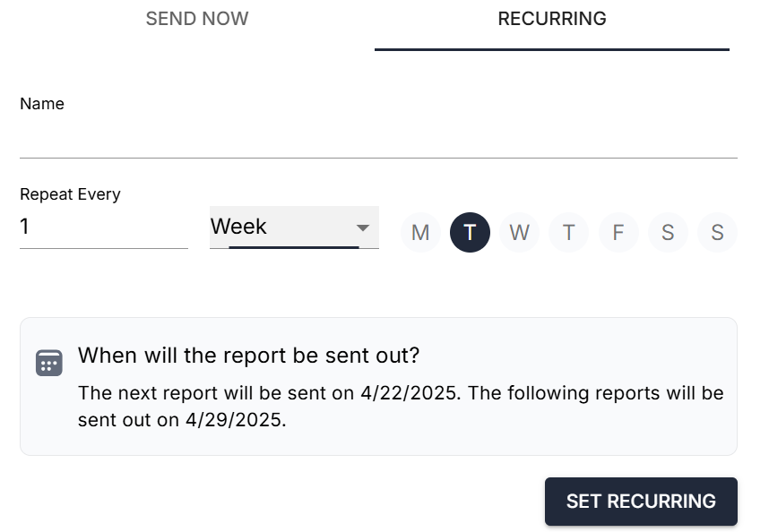Click the next report date description text
This screenshot has width=769, height=532.
(x=401, y=406)
